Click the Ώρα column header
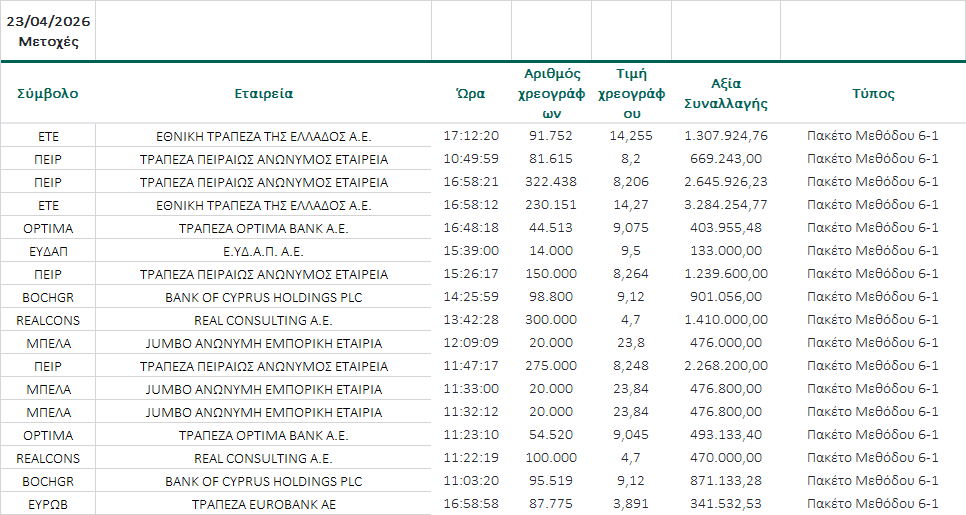Screen dimensions: 966x515 pyautogui.click(x=470, y=93)
